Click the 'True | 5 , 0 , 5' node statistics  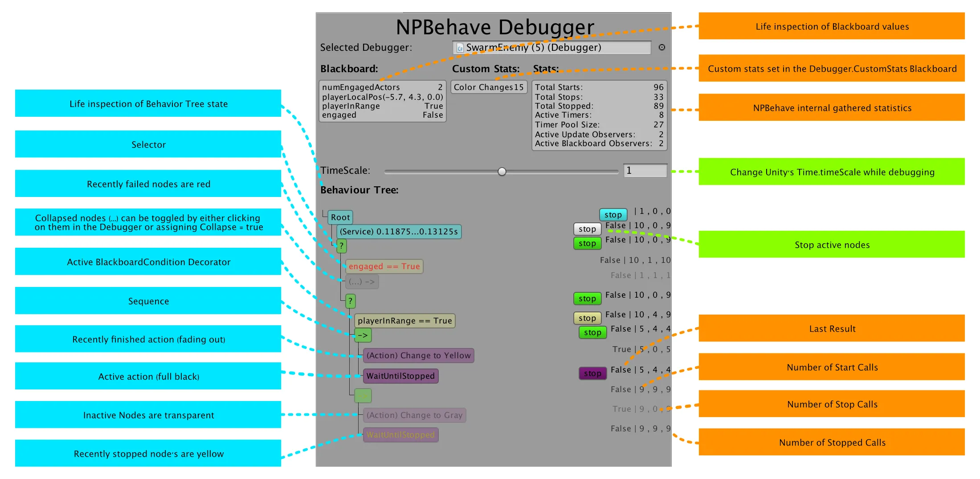coord(641,349)
